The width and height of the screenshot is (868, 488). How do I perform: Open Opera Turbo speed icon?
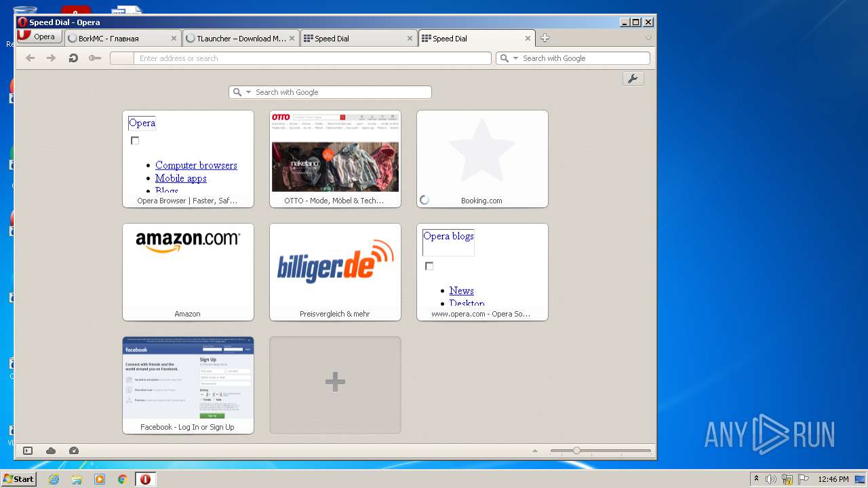coord(74,451)
